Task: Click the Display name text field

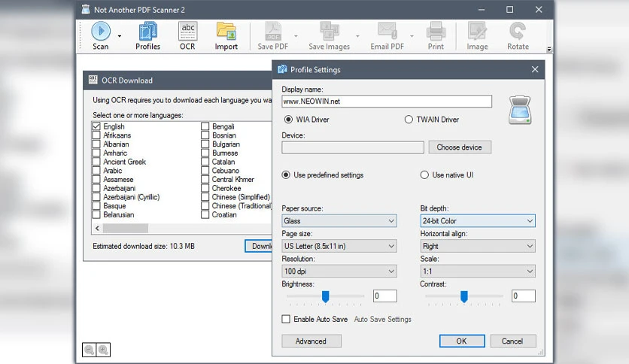Action: [x=387, y=102]
